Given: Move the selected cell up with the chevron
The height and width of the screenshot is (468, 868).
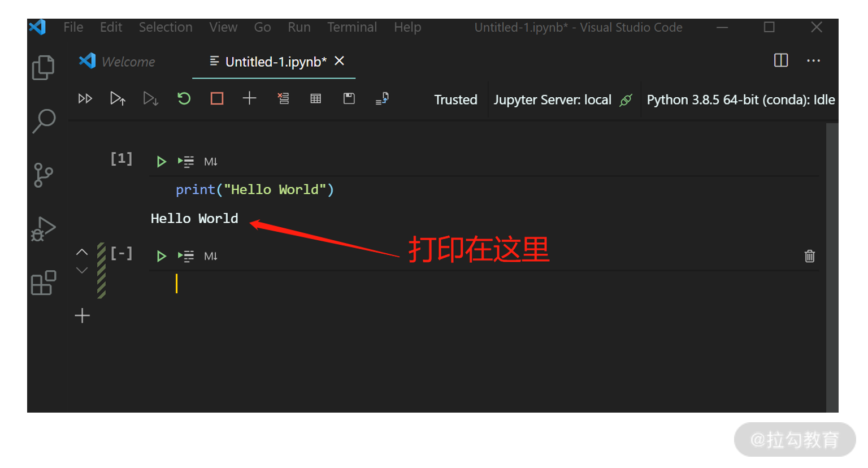Looking at the screenshot, I should point(82,252).
